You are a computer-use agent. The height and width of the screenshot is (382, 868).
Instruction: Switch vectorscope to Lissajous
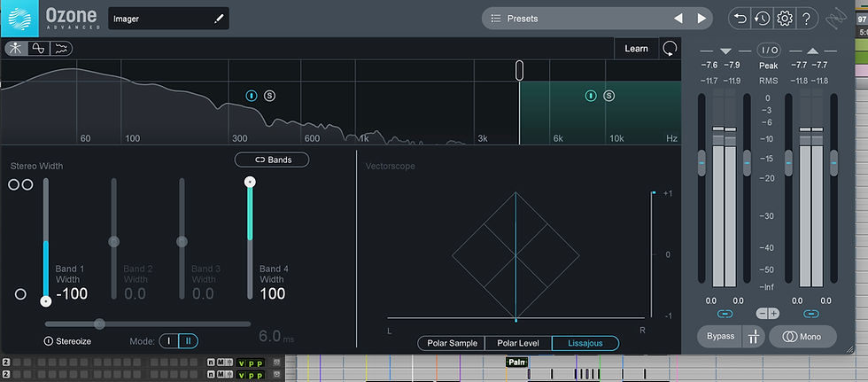click(585, 343)
